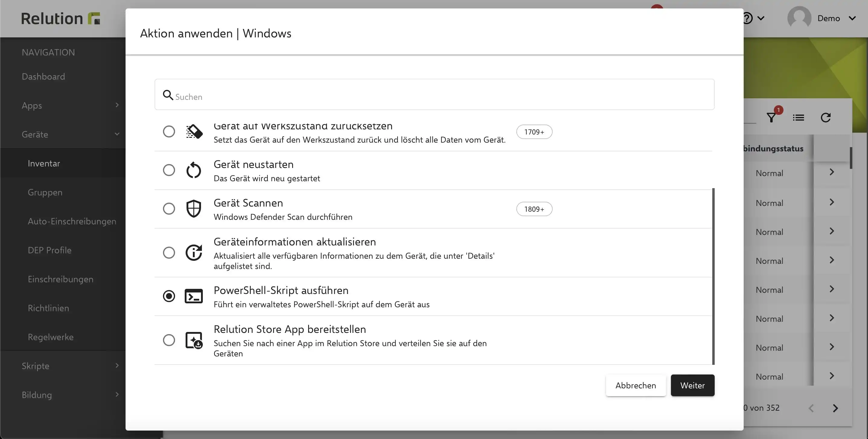Select the Gerät Scannen radio button

tap(169, 209)
